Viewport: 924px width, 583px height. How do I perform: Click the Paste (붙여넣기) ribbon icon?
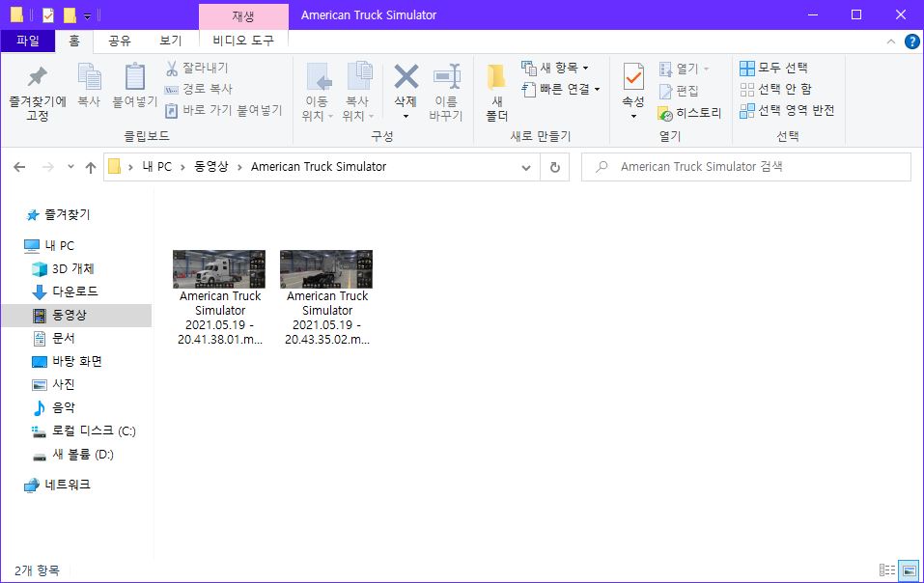tap(135, 77)
